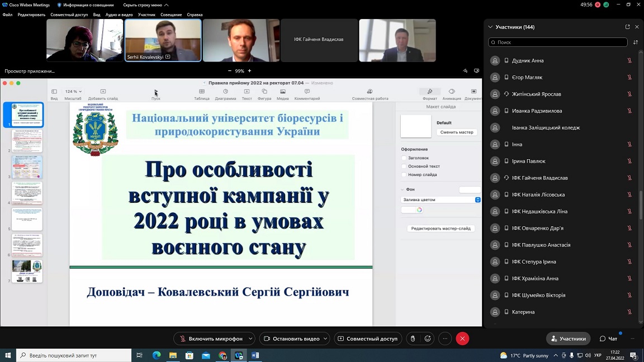
Task: Click the Keynote Play (Пуск) icon
Action: pos(155,92)
